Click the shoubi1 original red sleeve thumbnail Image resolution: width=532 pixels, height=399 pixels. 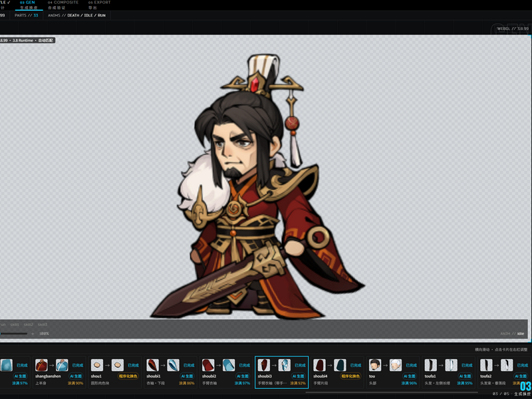[x=153, y=365]
